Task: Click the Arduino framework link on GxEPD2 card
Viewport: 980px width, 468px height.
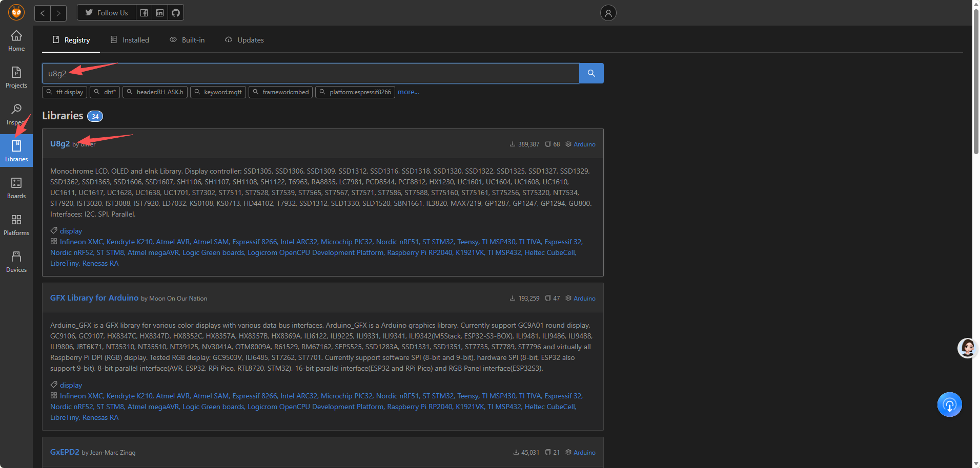Action: tap(584, 453)
